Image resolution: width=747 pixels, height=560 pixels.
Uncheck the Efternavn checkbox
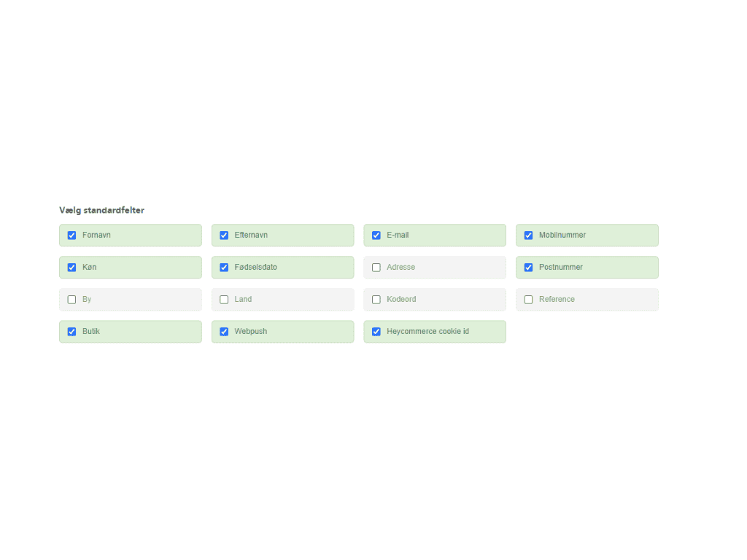point(224,236)
